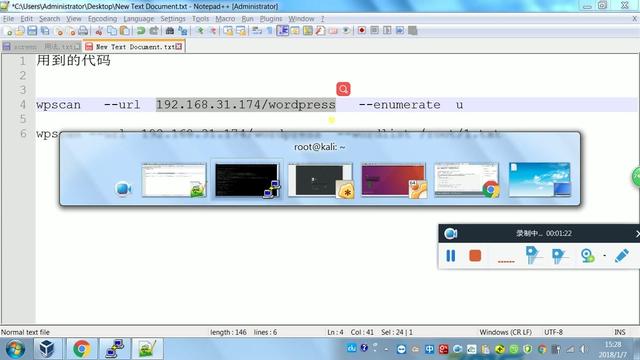Image resolution: width=640 pixels, height=360 pixels.
Task: Select the Notepad++ window thumbnail in switcher
Action: click(174, 180)
